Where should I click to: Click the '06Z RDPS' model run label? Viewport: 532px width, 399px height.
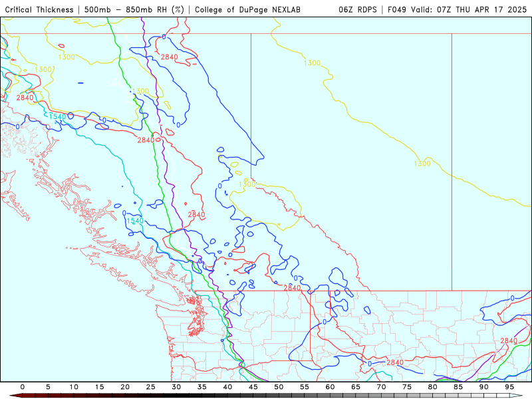click(358, 9)
